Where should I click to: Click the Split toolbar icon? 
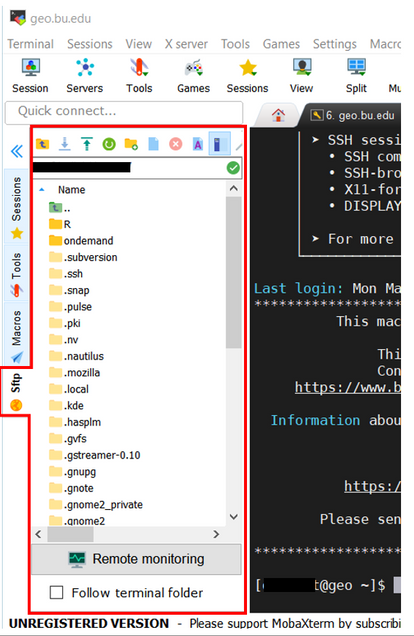[356, 76]
